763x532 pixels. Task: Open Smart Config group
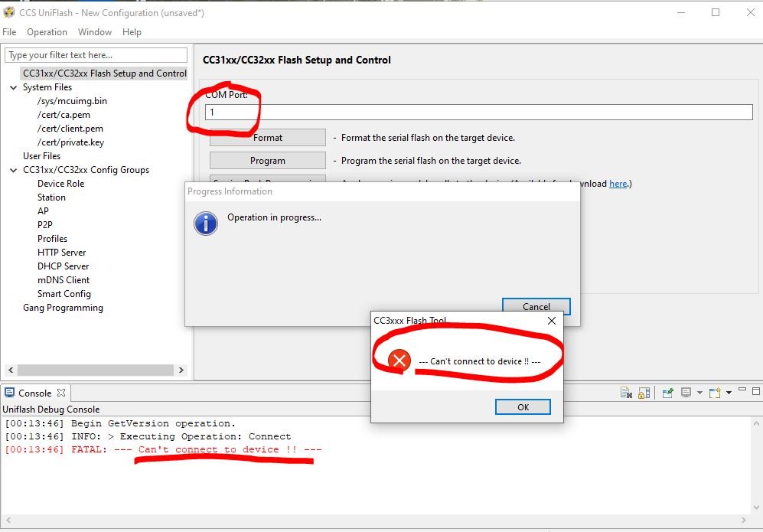coord(64,294)
